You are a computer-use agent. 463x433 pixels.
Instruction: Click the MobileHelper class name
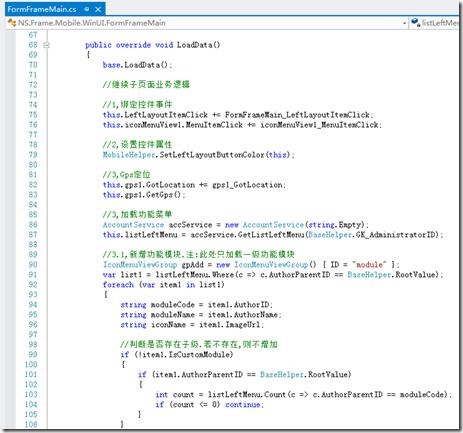(129, 155)
